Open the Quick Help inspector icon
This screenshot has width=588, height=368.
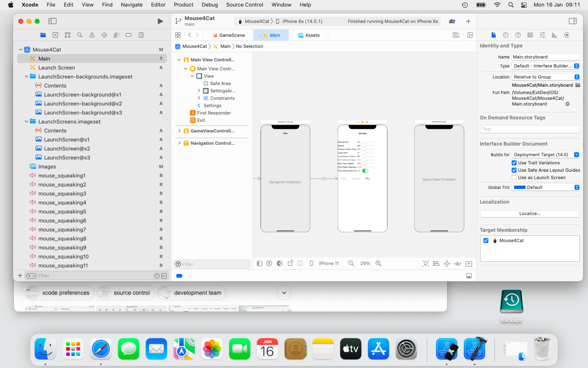[x=518, y=35]
